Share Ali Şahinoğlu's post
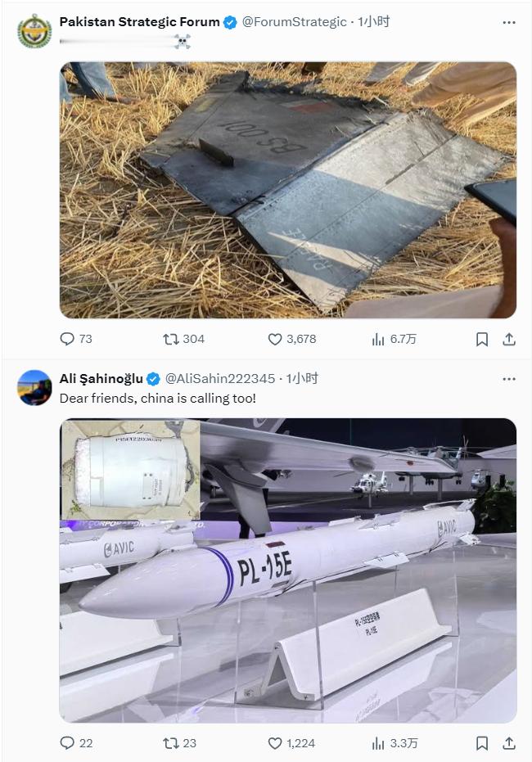This screenshot has height=762, width=532. pos(509,742)
